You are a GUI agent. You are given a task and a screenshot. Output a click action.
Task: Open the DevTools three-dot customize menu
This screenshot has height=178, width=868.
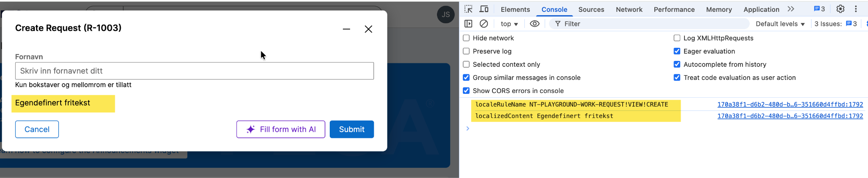click(856, 9)
